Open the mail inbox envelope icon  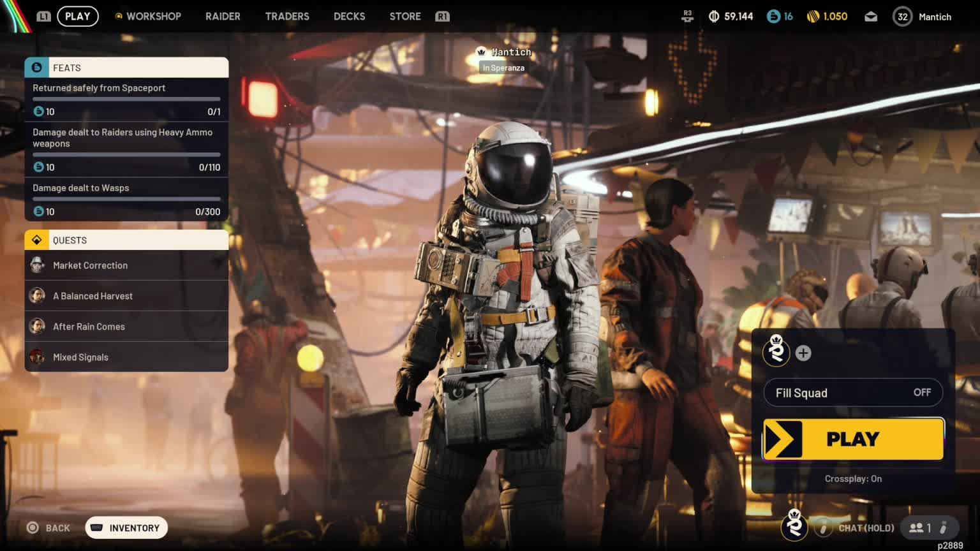[x=871, y=17]
